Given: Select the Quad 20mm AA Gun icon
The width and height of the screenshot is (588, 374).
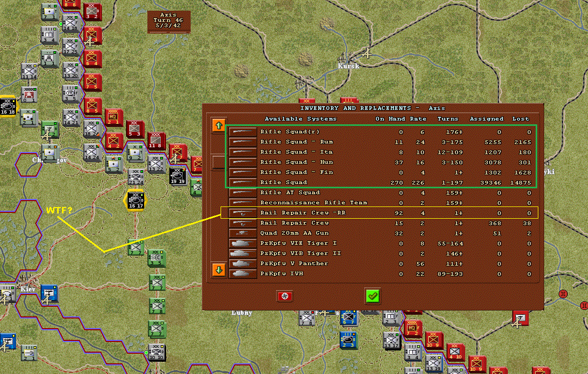Looking at the screenshot, I should click(x=242, y=234).
